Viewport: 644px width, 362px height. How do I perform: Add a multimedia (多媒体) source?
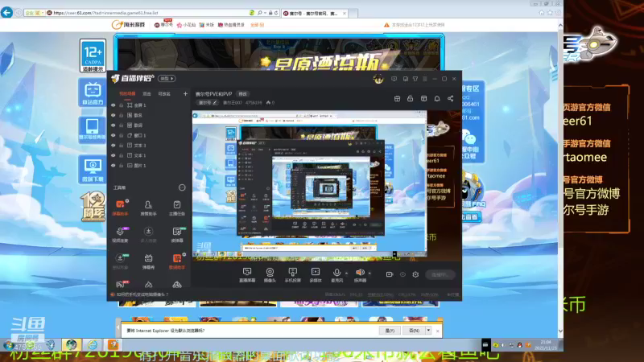[x=316, y=274]
